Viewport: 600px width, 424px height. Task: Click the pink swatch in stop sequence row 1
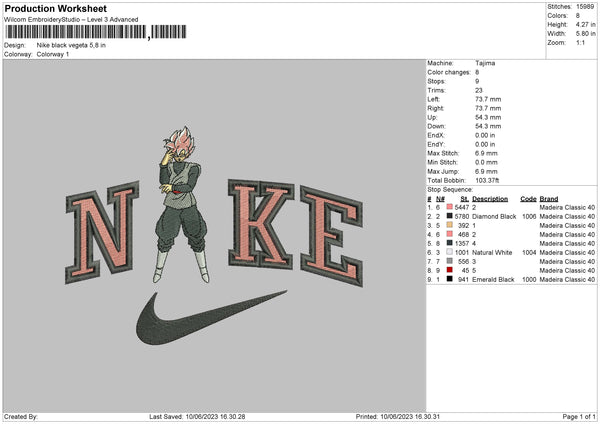coord(450,207)
